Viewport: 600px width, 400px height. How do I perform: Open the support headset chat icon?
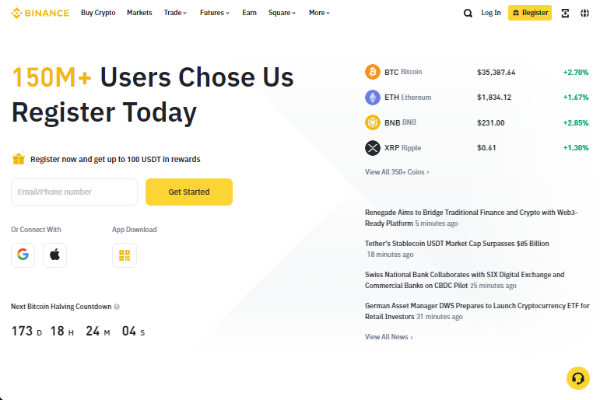(x=578, y=378)
